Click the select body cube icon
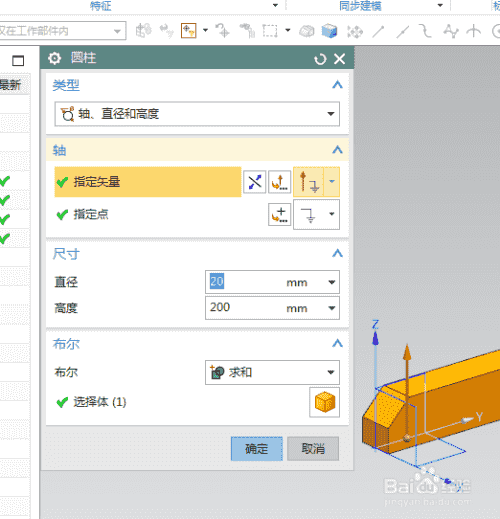The height and width of the screenshot is (519, 500). pos(325,402)
